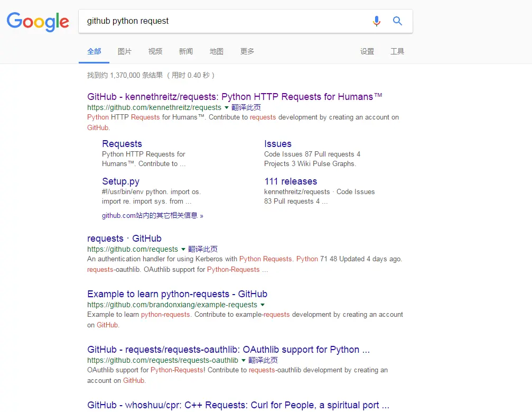Open the Issues sitelink

(x=277, y=144)
